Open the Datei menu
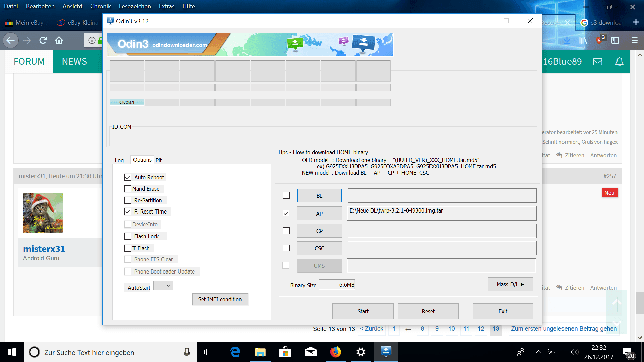644x362 pixels. pos(11,6)
